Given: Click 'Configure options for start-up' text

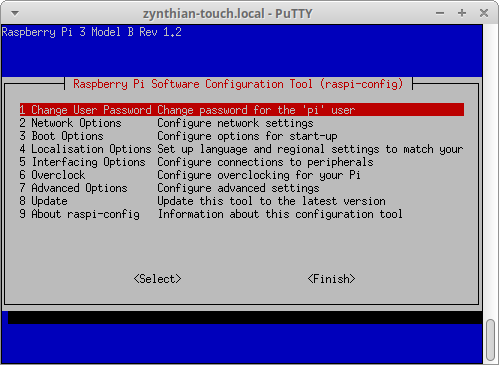Looking at the screenshot, I should click(x=247, y=136).
